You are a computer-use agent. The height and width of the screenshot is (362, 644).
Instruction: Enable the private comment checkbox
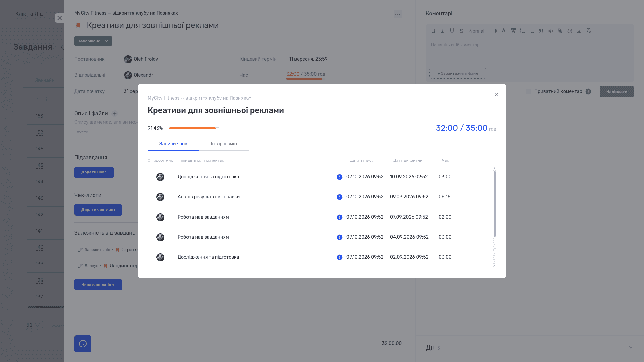coord(528,92)
